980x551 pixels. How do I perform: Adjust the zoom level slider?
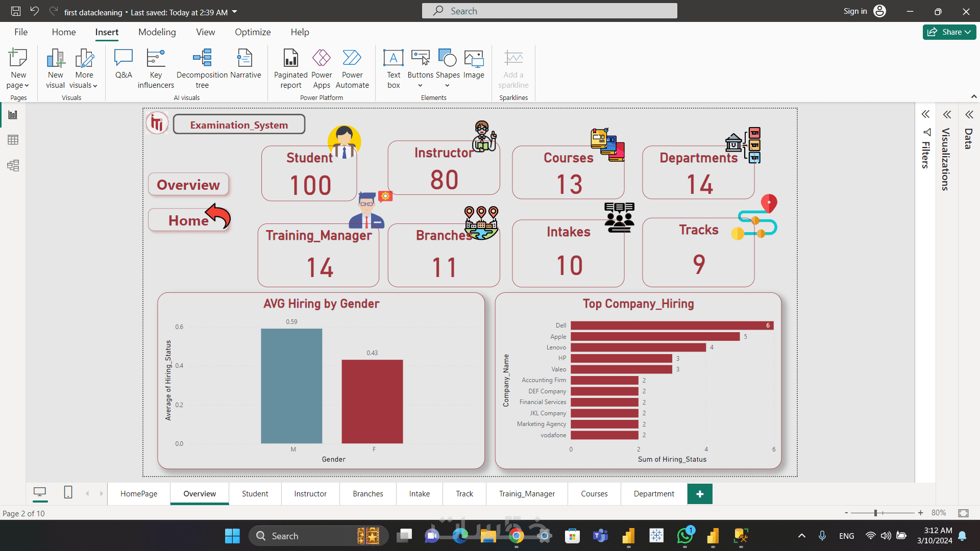coord(875,513)
